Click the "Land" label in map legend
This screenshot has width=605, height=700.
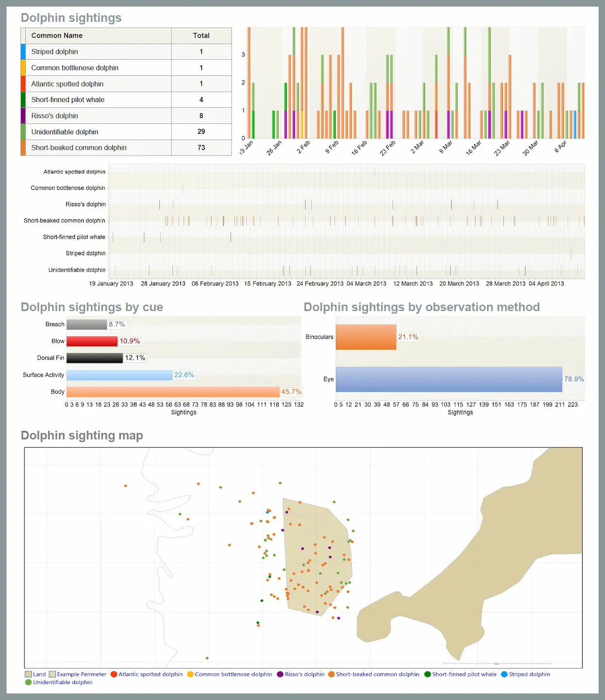39,674
